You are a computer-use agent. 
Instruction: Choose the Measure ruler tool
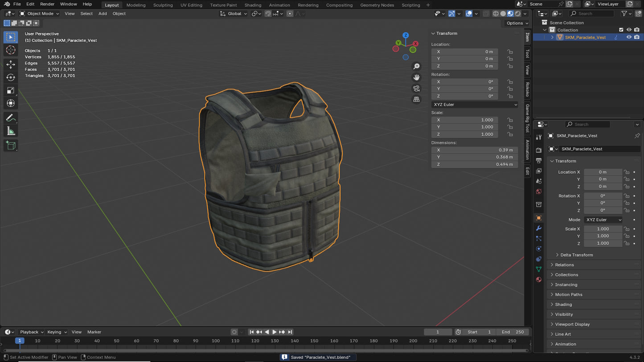pyautogui.click(x=11, y=131)
